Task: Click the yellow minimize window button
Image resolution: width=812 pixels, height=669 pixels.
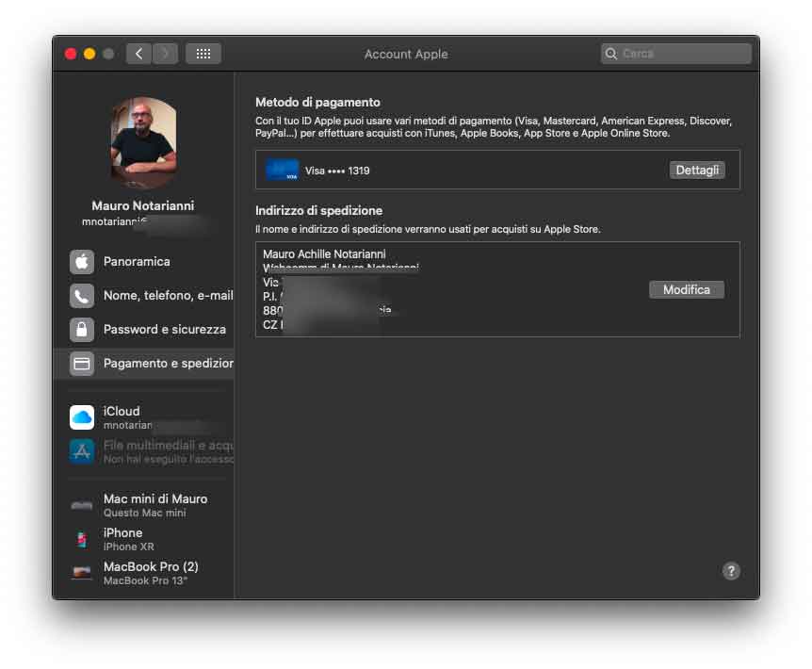Action: tap(89, 54)
